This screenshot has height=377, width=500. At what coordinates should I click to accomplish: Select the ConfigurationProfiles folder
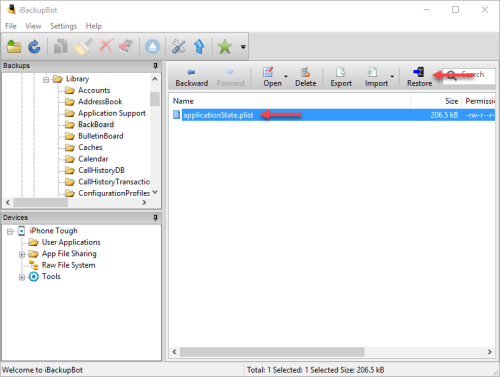(x=114, y=193)
